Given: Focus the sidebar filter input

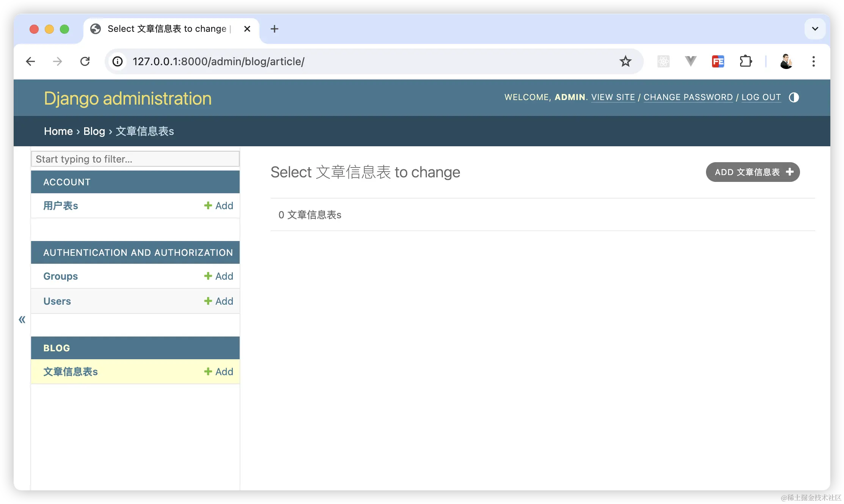Looking at the screenshot, I should (x=135, y=159).
